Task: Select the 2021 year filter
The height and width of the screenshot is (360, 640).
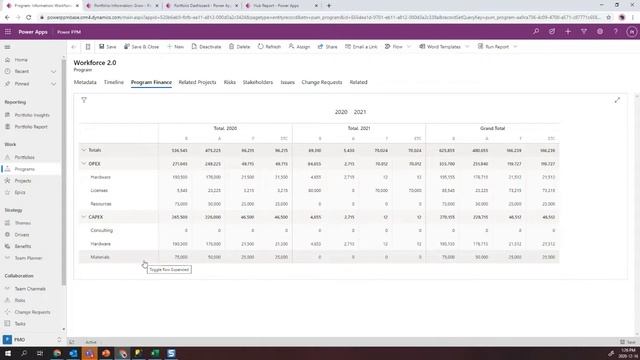Action: click(360, 112)
